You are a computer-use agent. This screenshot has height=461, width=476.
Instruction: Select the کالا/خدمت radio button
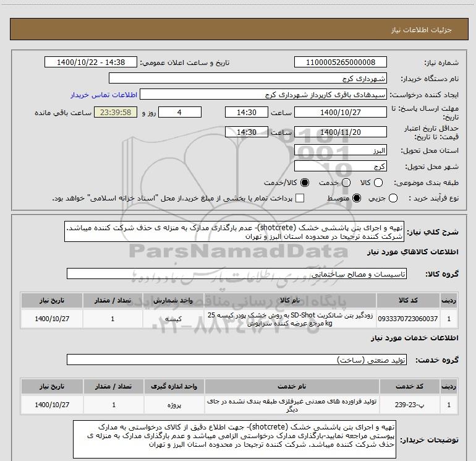coord(305,183)
